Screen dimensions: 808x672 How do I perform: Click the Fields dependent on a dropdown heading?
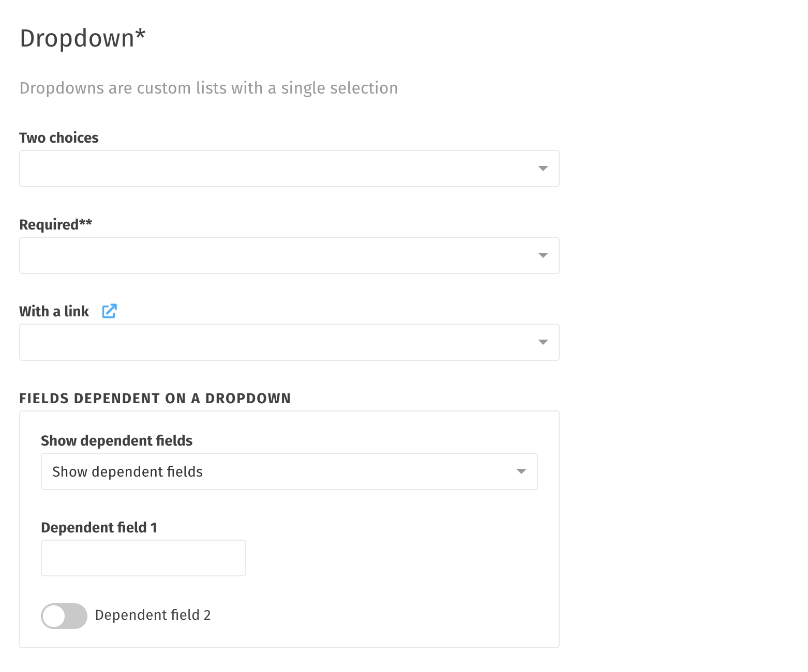coord(155,398)
